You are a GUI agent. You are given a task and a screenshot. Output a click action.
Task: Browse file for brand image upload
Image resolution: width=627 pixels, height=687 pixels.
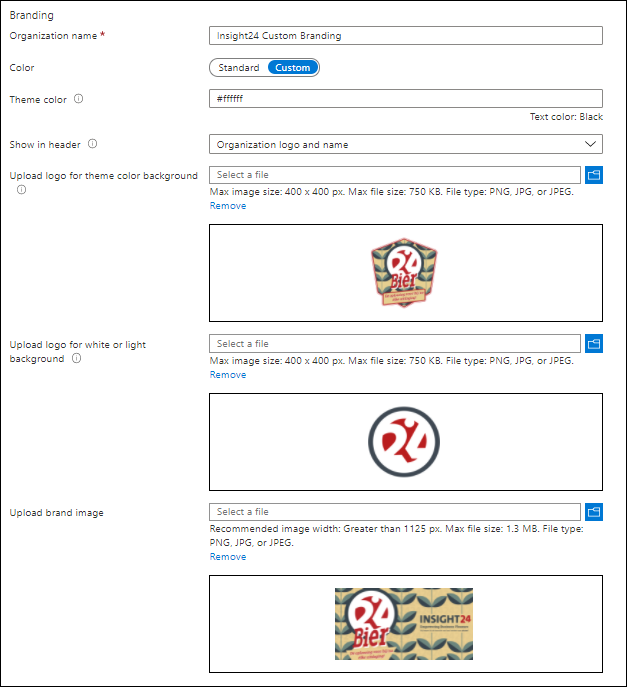click(594, 512)
